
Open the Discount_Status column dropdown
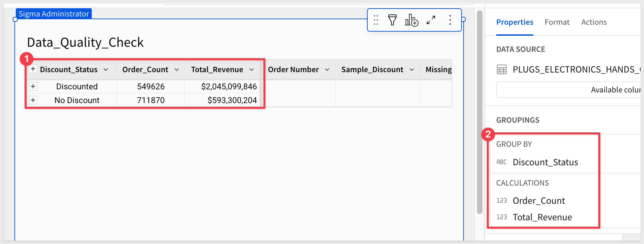pyautogui.click(x=106, y=70)
